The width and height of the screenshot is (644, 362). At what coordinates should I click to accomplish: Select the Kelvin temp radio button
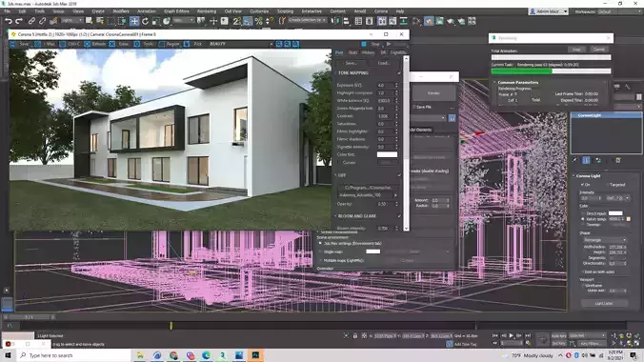pos(583,219)
